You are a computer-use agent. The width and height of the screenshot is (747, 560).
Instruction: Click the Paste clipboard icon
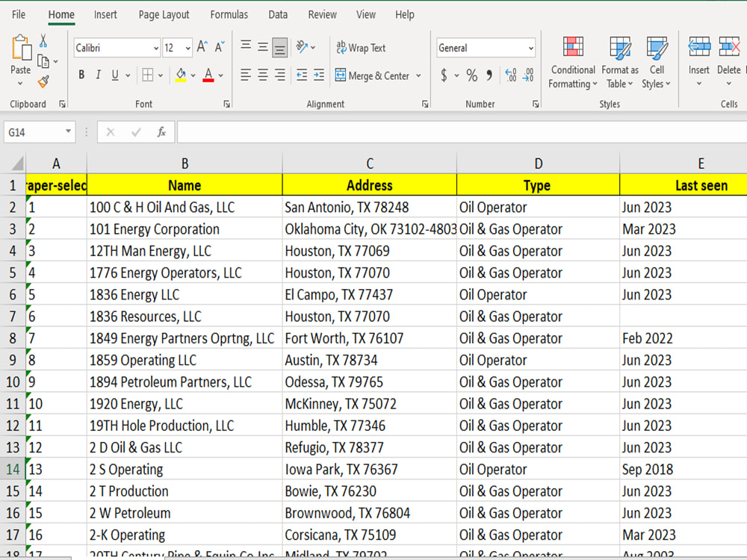click(21, 48)
